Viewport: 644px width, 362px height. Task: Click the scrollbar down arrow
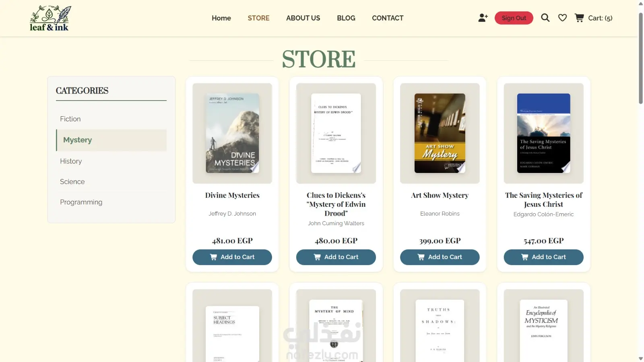pos(641,358)
